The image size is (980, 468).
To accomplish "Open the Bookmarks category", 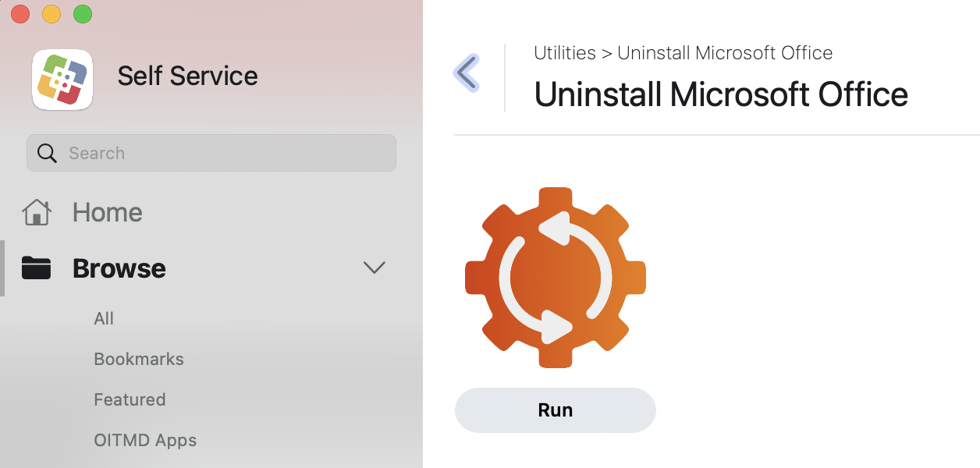I will [x=139, y=359].
